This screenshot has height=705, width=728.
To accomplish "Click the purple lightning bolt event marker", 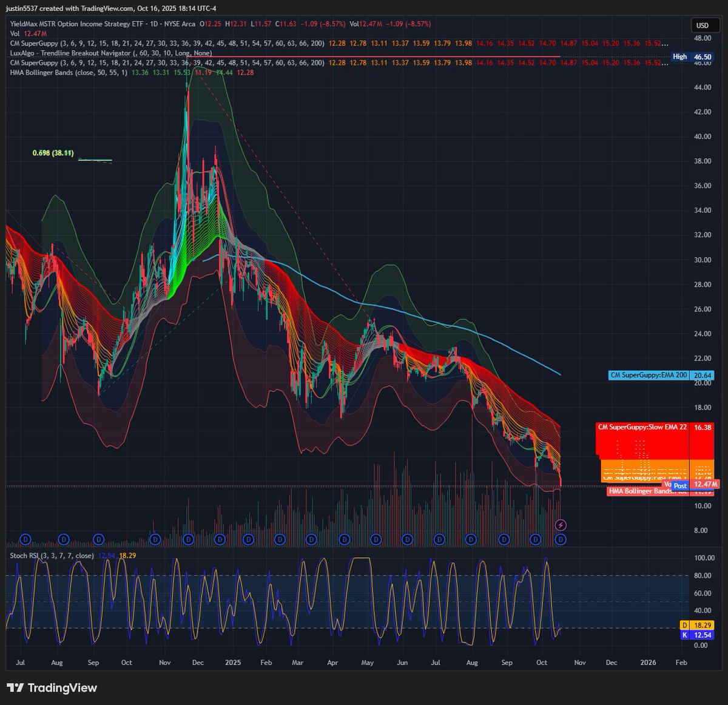I will point(561,525).
